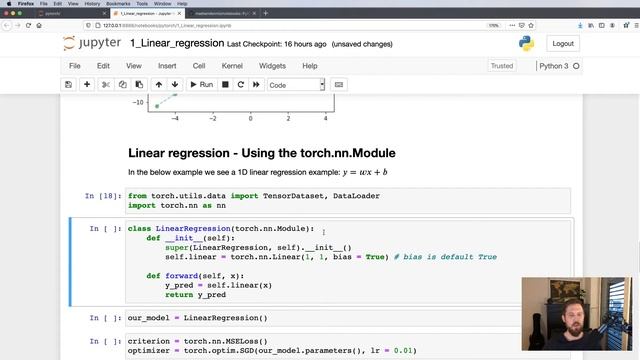Restart the kernel icon
This screenshot has height=360, width=640.
240,84
